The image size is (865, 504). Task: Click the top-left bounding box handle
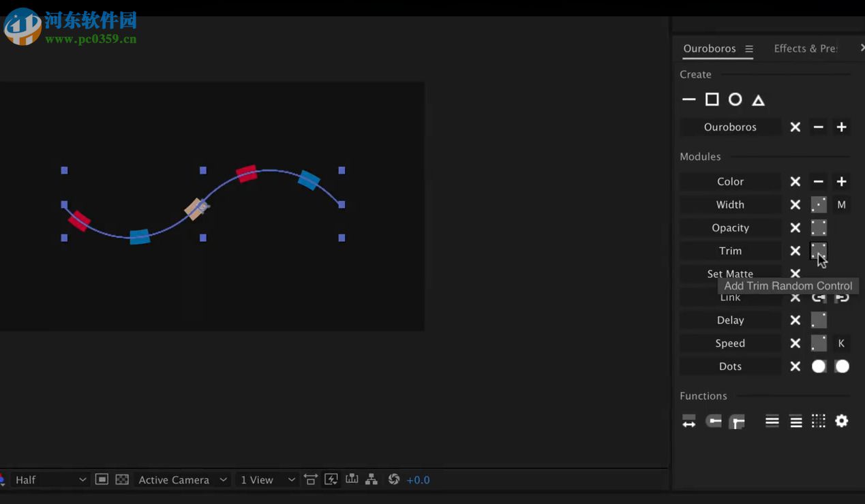(64, 170)
